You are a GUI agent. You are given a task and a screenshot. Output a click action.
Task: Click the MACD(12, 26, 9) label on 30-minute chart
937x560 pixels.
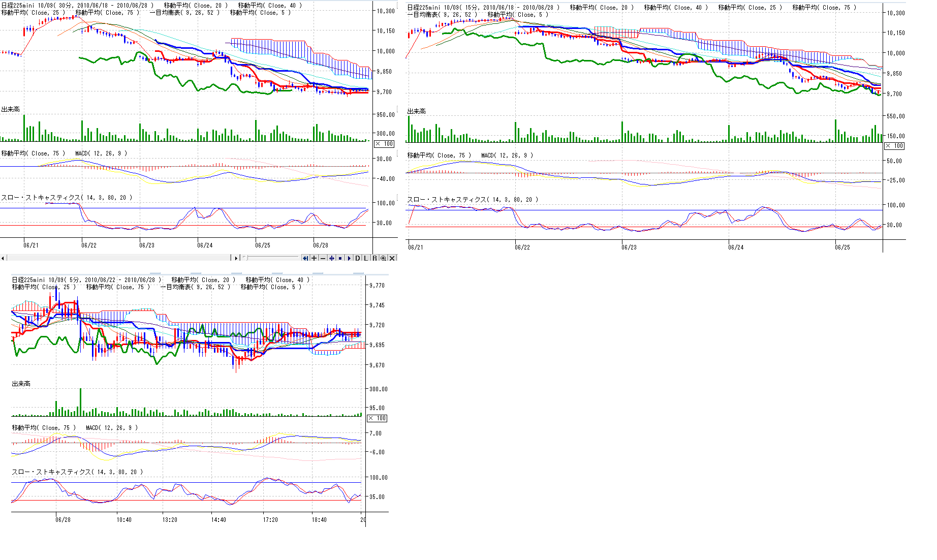point(101,153)
